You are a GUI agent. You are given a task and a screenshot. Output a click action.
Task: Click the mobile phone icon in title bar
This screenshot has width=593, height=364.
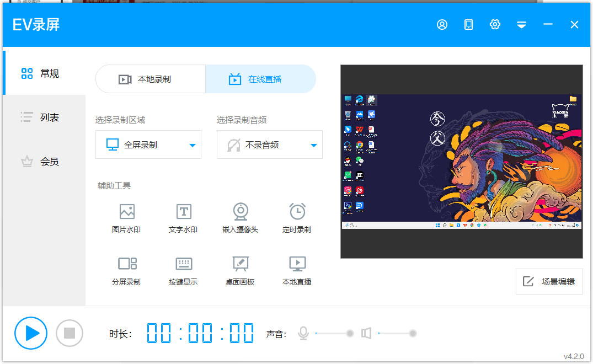click(468, 25)
